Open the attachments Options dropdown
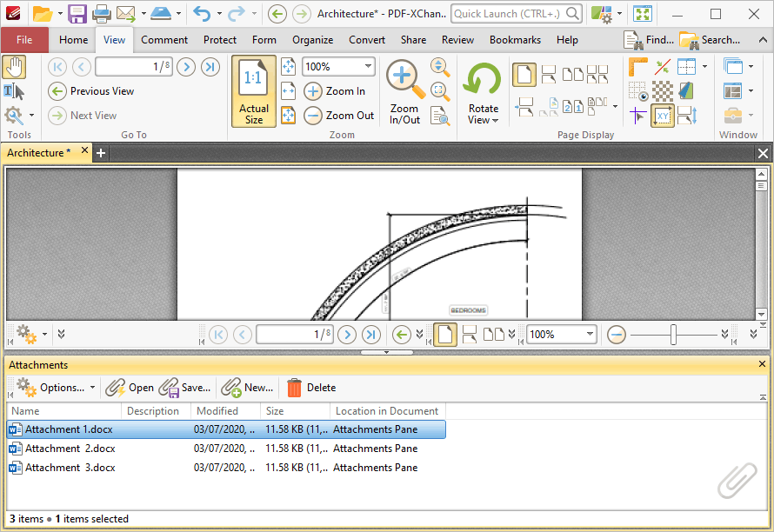This screenshot has height=532, width=774. coord(56,388)
